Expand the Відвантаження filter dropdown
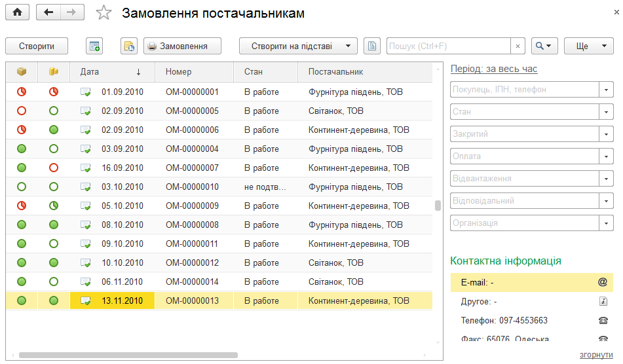Viewport: 623px width, 364px height. (607, 178)
